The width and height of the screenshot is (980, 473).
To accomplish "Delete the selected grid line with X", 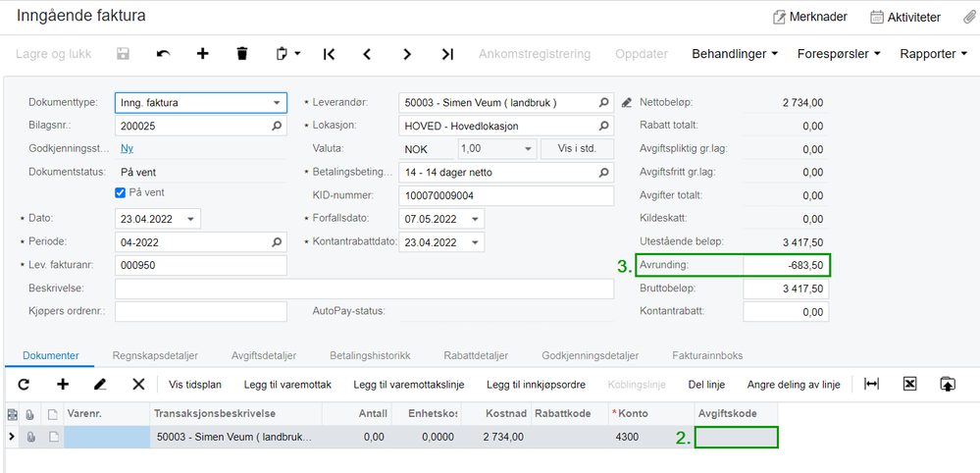I will 138,385.
